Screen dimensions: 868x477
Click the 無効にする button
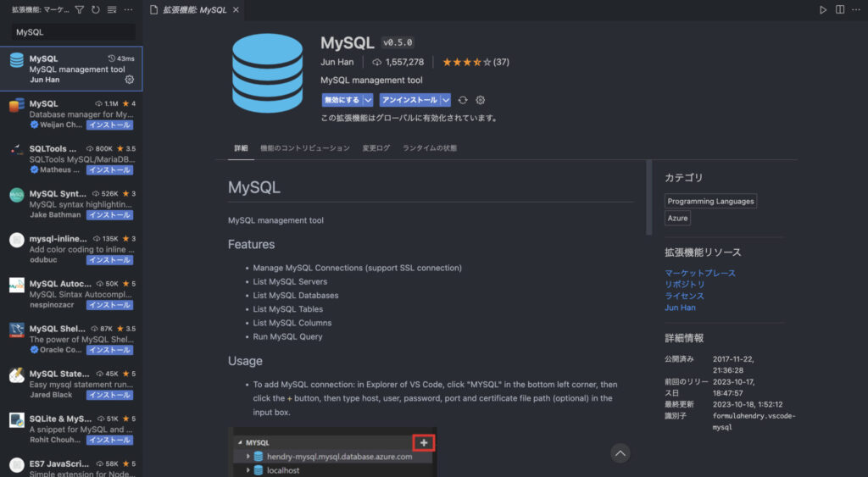(x=342, y=100)
